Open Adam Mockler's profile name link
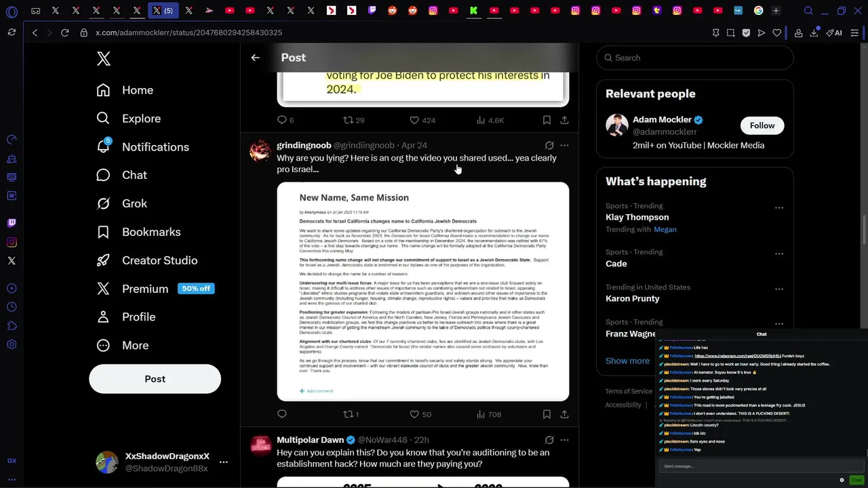868x488 pixels. click(x=662, y=119)
